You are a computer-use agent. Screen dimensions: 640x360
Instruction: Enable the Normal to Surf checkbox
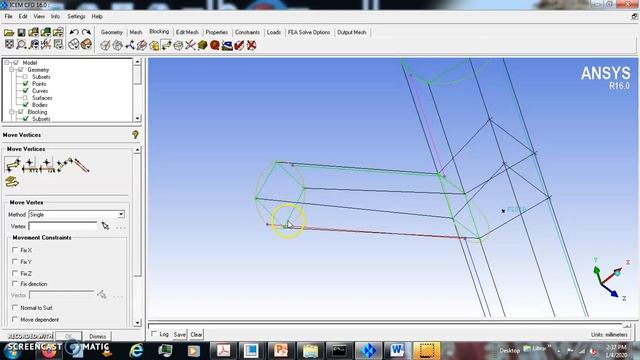coord(15,307)
